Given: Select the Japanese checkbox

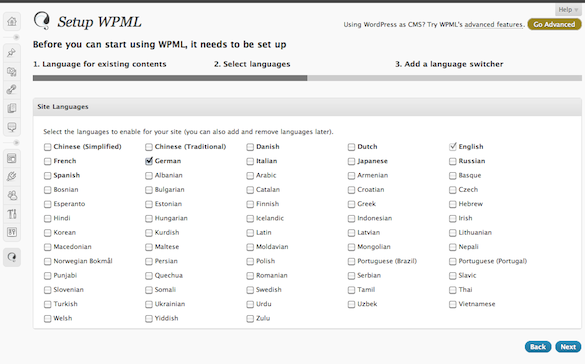Looking at the screenshot, I should click(351, 161).
